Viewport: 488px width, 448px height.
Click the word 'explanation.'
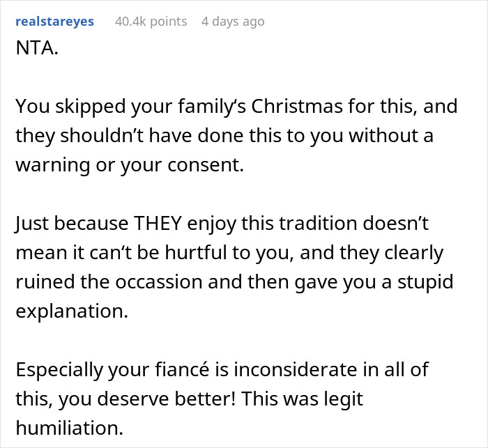72,311
